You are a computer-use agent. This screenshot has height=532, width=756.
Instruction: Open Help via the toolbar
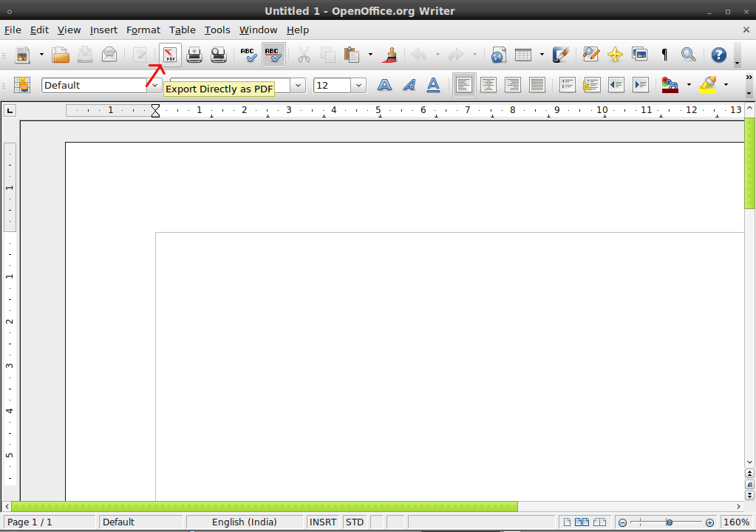tap(718, 55)
